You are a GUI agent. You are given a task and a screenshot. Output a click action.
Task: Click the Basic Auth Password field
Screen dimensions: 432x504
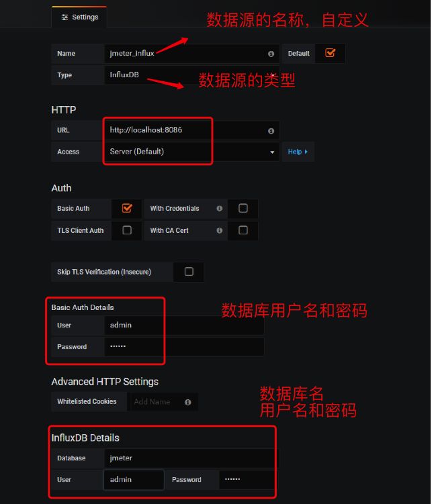[x=184, y=346]
